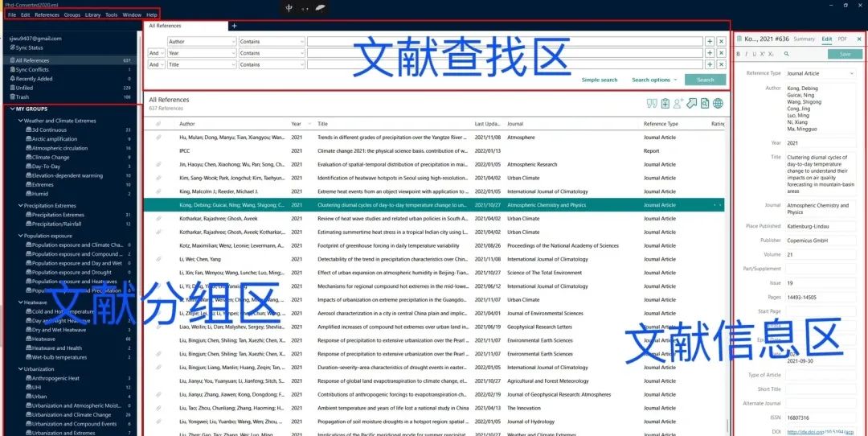
Task: Click the Search button
Action: 706,80
